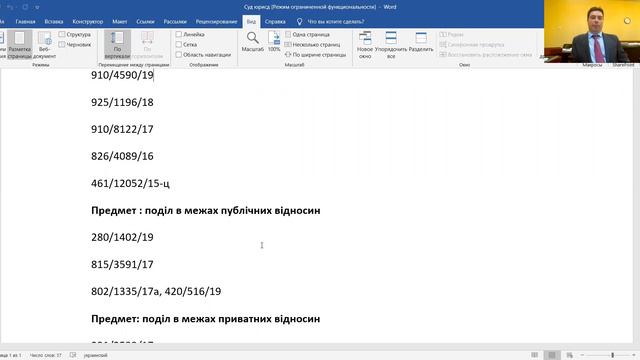
Task: Click the Вид tab
Action: [251, 22]
